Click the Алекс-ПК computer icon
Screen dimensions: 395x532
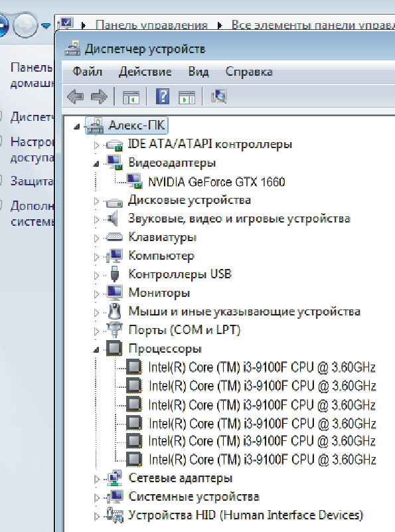(x=95, y=126)
